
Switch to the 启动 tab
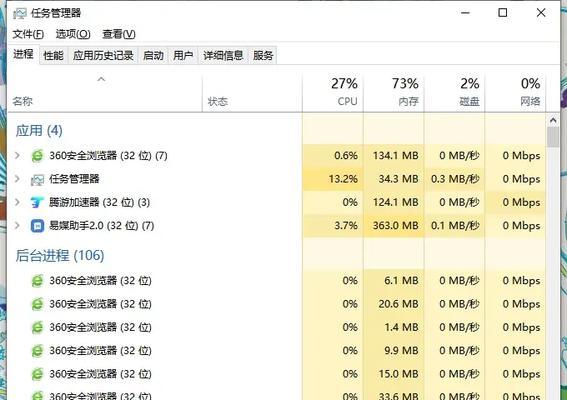153,56
